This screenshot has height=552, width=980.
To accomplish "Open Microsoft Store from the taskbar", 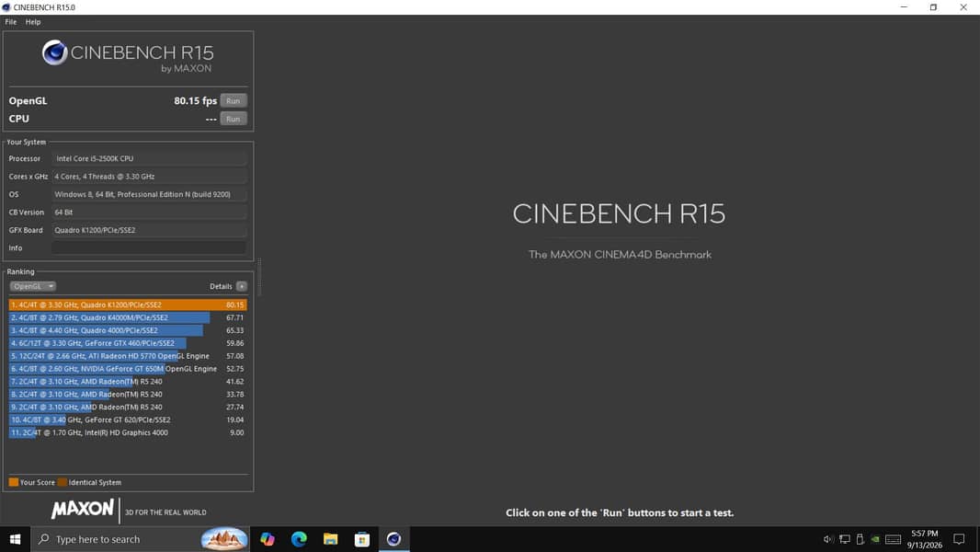I will (x=362, y=539).
